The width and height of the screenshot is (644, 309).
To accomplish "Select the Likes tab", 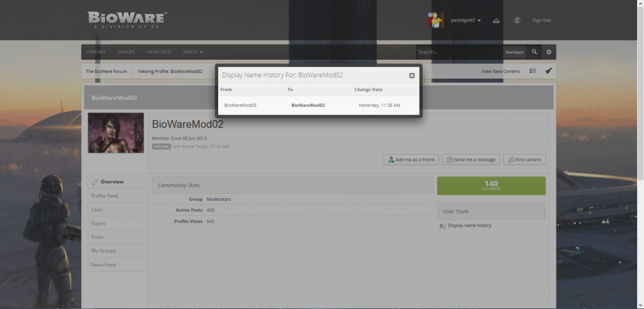I will pos(118,210).
